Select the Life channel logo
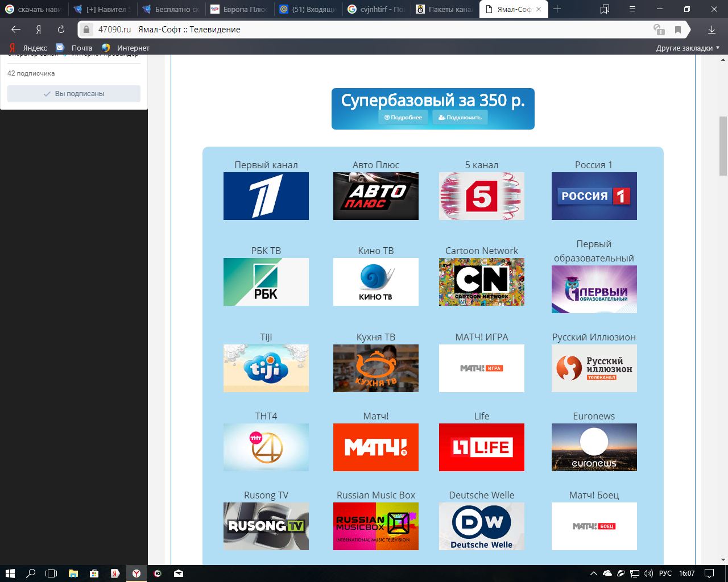Screen dimensions: 728x582 (x=482, y=447)
